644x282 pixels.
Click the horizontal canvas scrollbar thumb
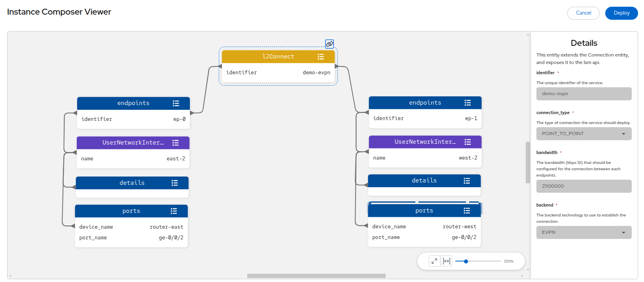tap(316, 276)
